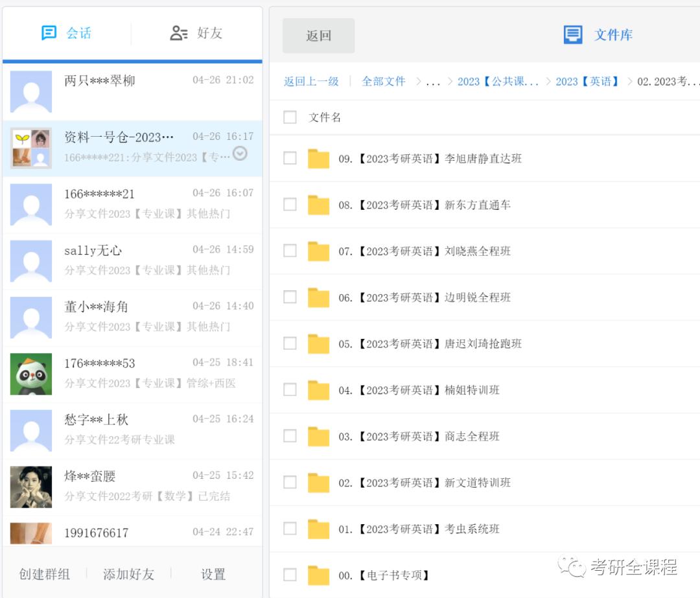Click photo avatar of 烽**蛮腰
The width and height of the screenshot is (700, 598).
(31, 487)
